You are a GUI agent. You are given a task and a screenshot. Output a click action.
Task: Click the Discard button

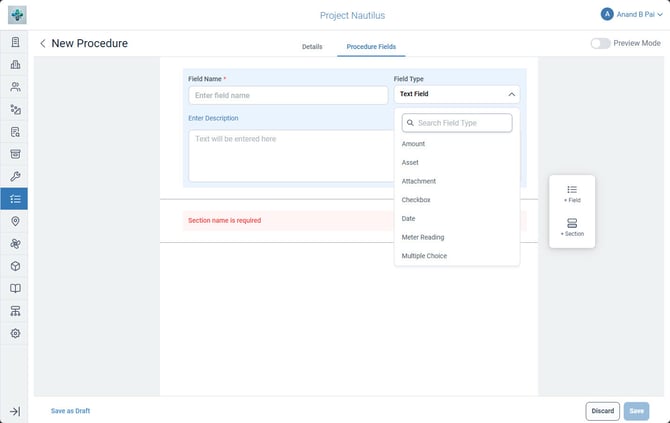click(602, 411)
